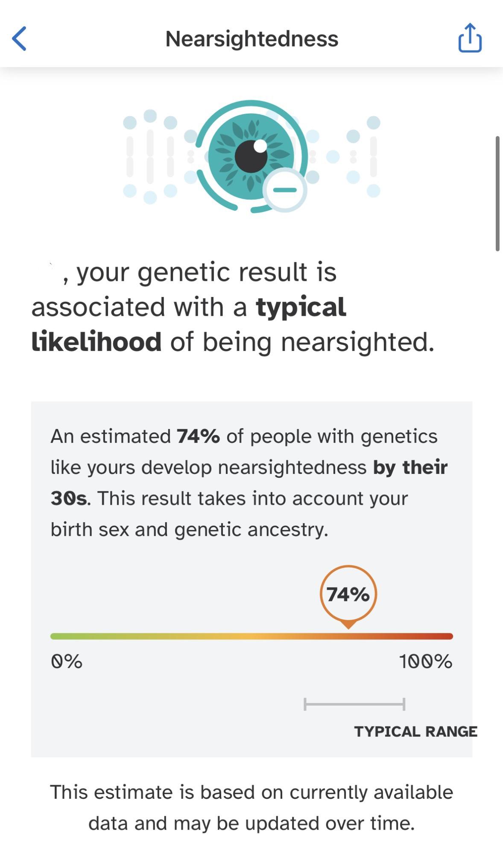Select the "TYPICAL RANGE" label
Viewport: 503px width, 868px height.
click(415, 731)
